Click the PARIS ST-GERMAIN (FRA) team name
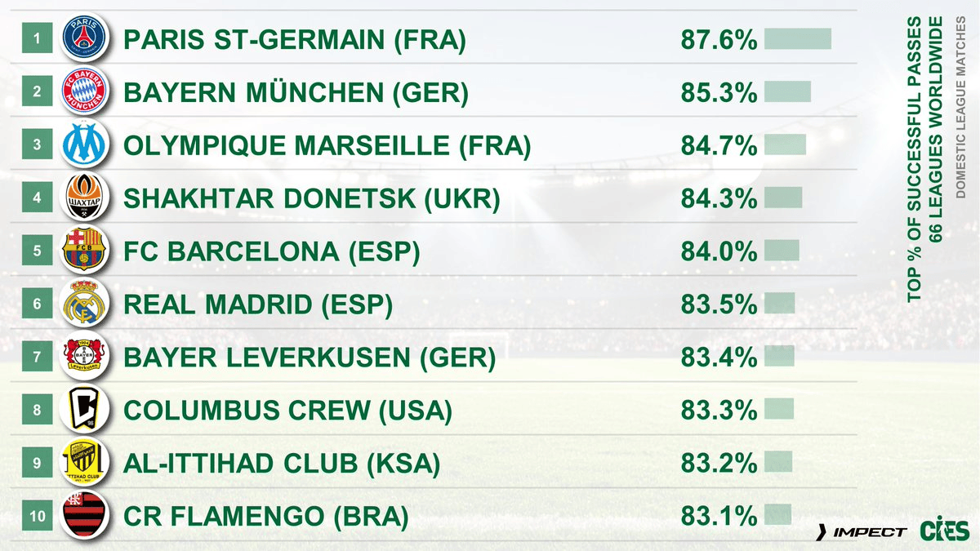 pyautogui.click(x=294, y=40)
